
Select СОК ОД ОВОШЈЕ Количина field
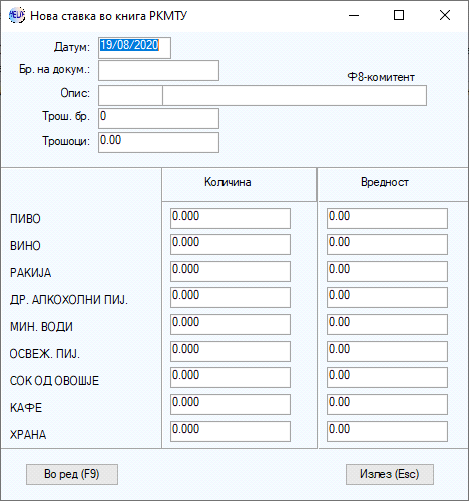[x=230, y=377]
